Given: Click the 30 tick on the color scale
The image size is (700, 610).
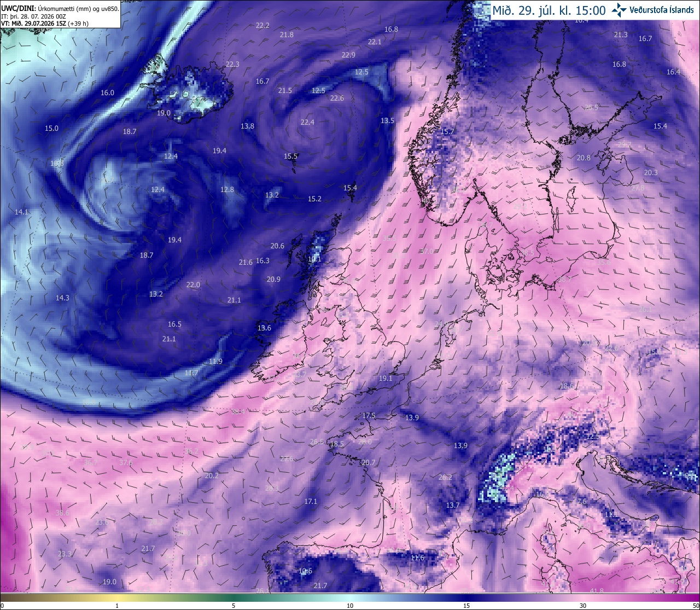Looking at the screenshot, I should pyautogui.click(x=583, y=606).
